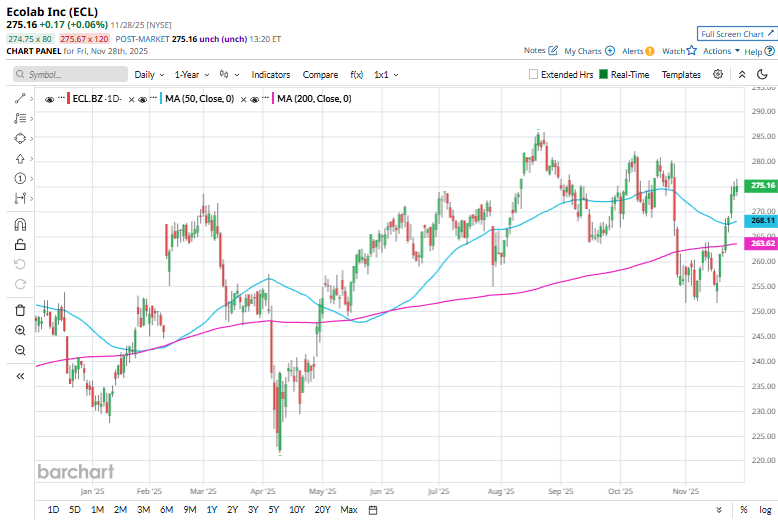Zoom in using the magnifier plus icon
Image resolution: width=778 pixels, height=522 pixels.
pyautogui.click(x=20, y=330)
